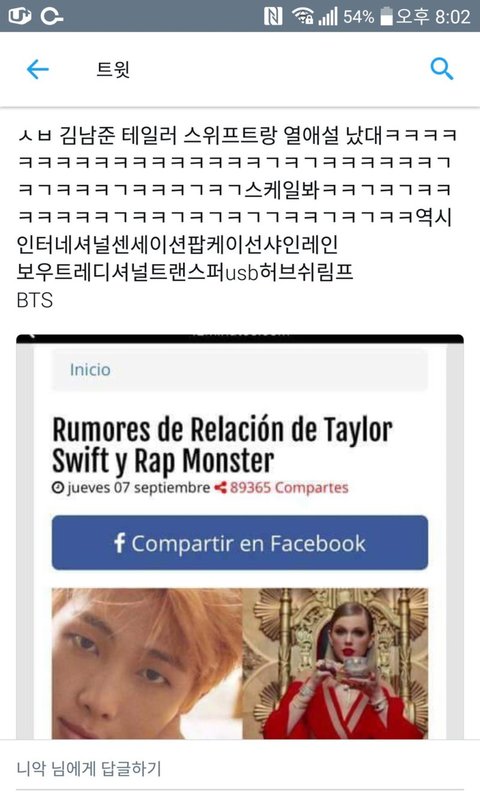This screenshot has width=480, height=797.
Task: Tap the 트윗 header title
Action: (113, 69)
